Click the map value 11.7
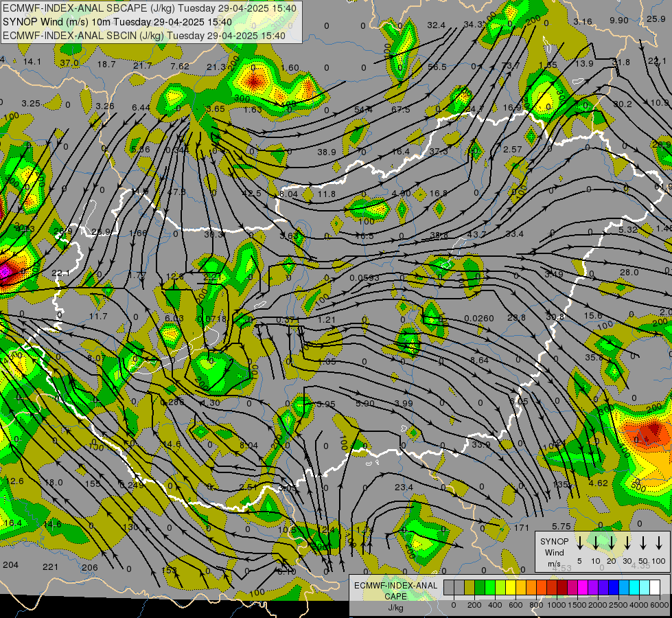The image size is (672, 618). 98,317
